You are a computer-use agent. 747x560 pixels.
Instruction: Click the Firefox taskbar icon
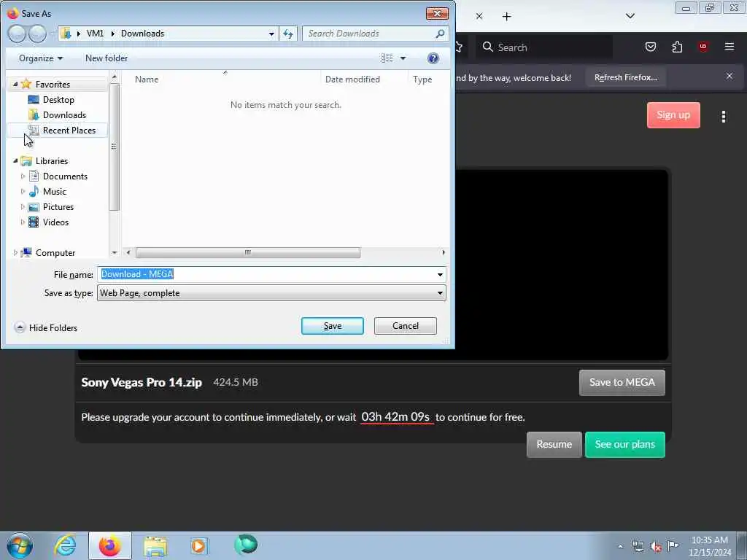point(110,545)
